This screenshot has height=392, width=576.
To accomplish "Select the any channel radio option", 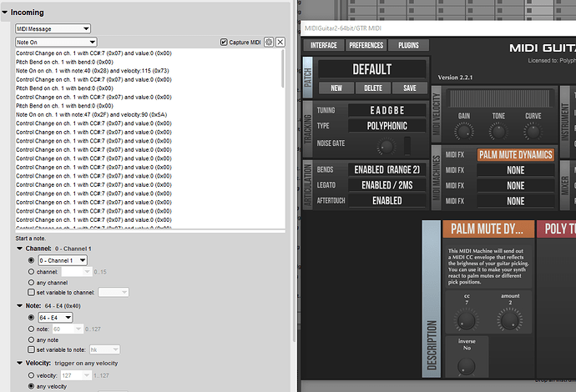I will point(31,283).
